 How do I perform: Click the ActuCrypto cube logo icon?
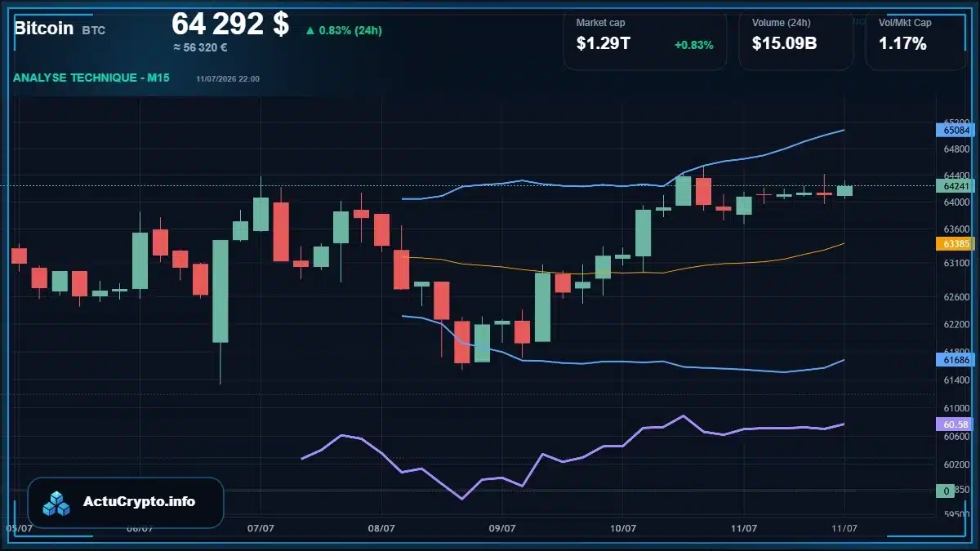pyautogui.click(x=56, y=504)
